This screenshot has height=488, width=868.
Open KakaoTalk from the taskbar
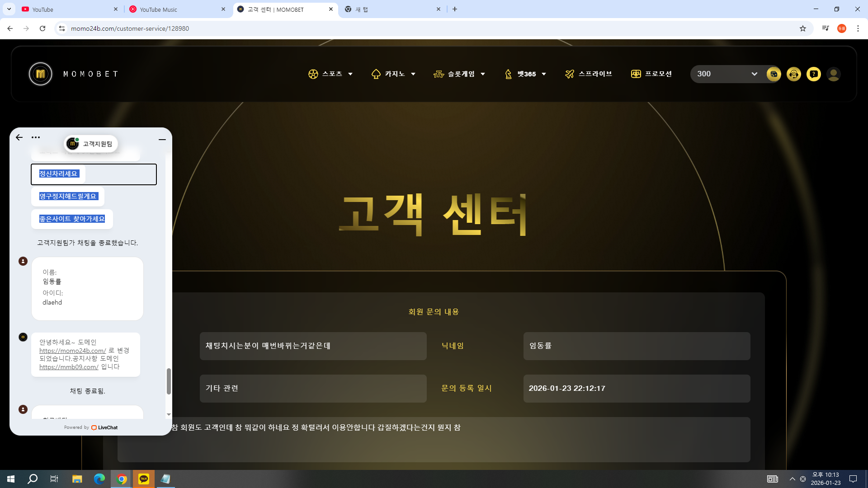coord(144,479)
